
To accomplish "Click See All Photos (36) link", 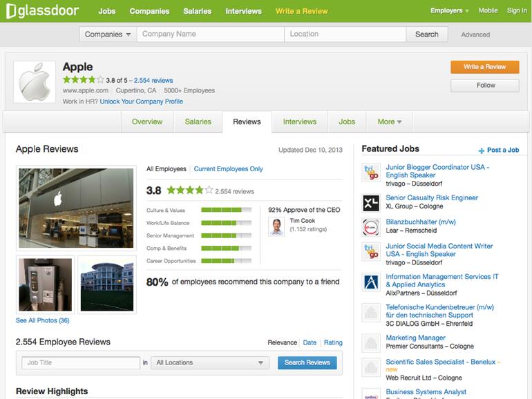I will tap(42, 321).
